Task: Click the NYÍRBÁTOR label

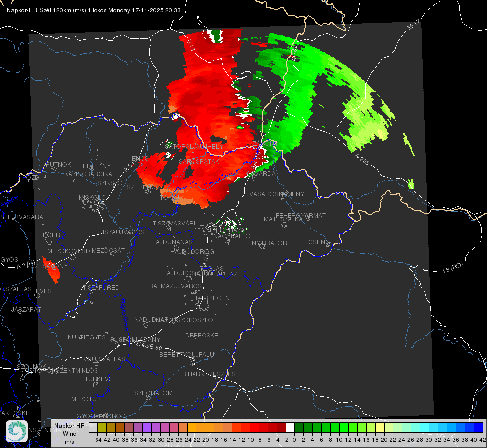Action: pos(269,243)
